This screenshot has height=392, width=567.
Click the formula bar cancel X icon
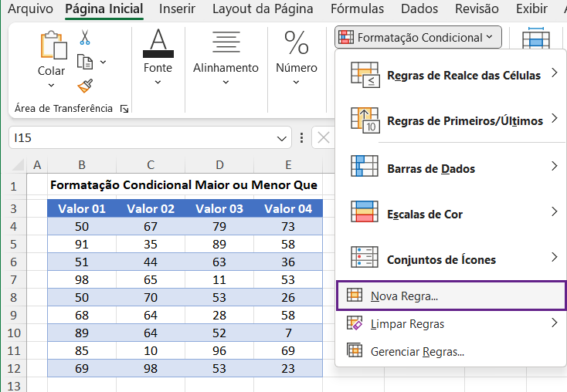point(323,137)
